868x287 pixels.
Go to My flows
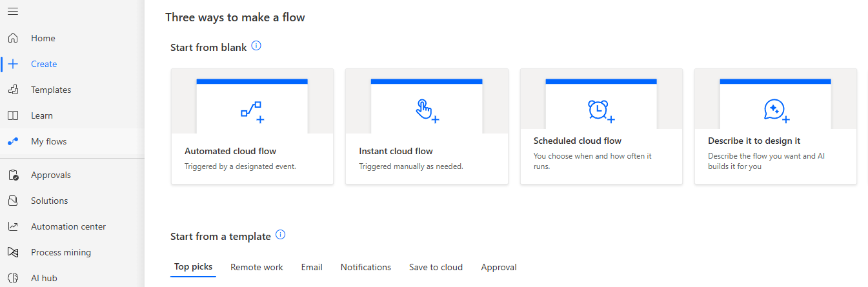click(48, 141)
